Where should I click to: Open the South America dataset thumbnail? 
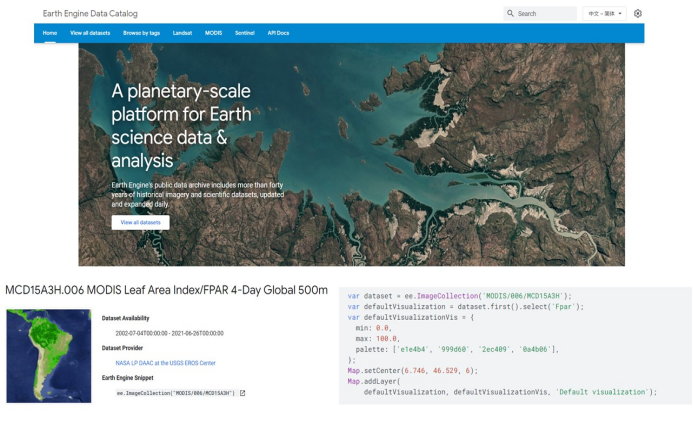(x=49, y=356)
